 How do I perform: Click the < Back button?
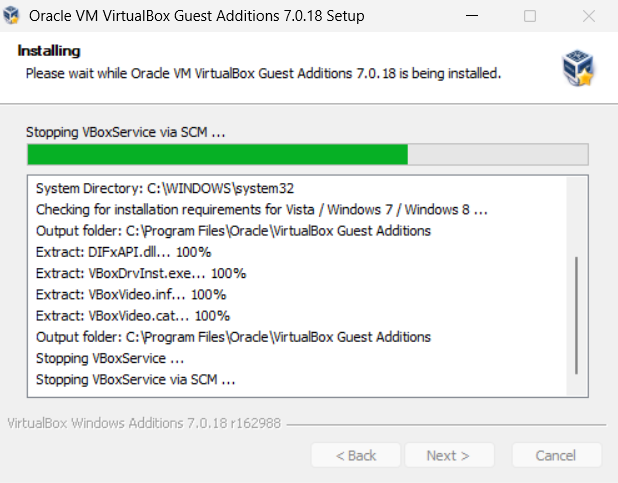pyautogui.click(x=356, y=456)
